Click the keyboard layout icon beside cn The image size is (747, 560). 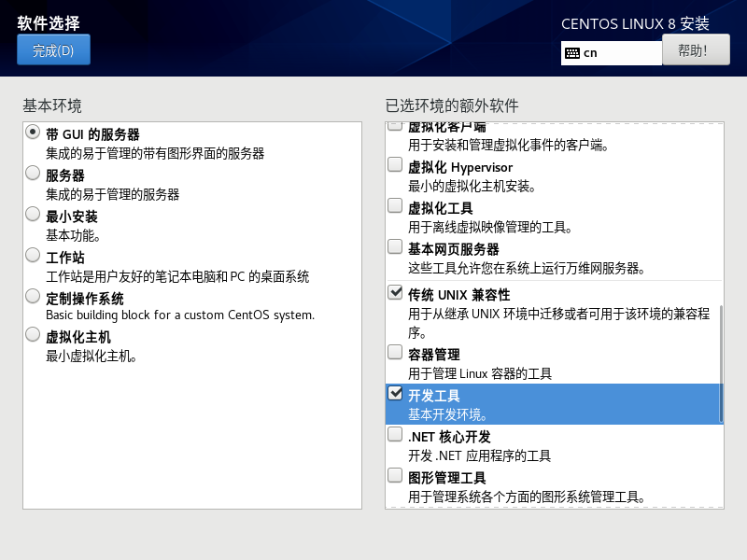(x=572, y=53)
